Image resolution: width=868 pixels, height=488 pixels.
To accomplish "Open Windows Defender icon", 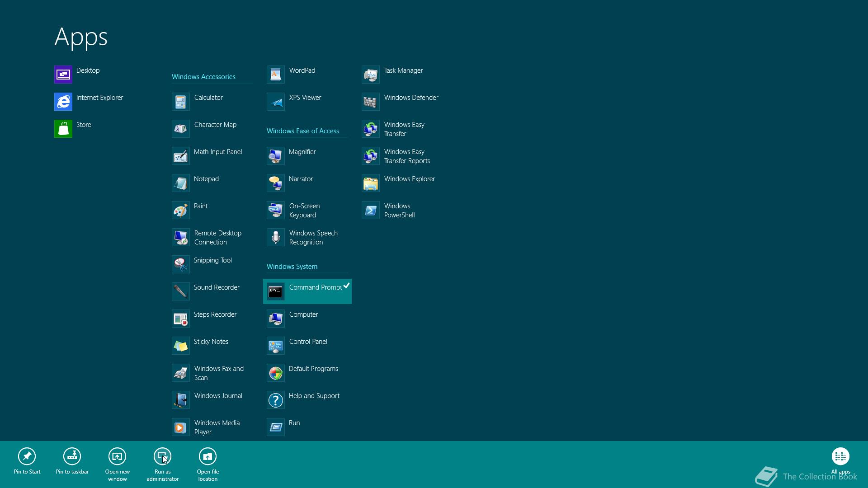I will [x=371, y=102].
